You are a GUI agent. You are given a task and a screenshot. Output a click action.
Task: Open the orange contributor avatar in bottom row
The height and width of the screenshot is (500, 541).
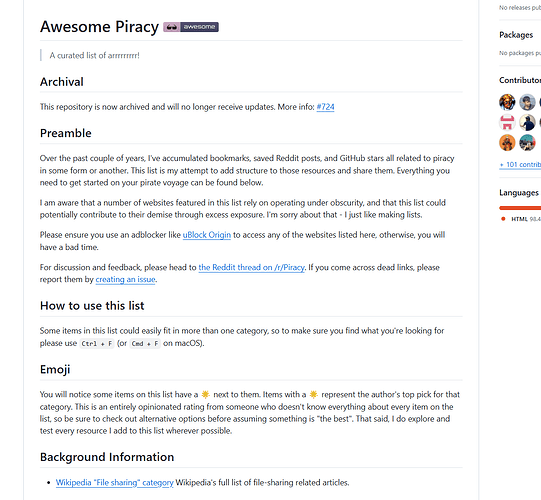[507, 143]
